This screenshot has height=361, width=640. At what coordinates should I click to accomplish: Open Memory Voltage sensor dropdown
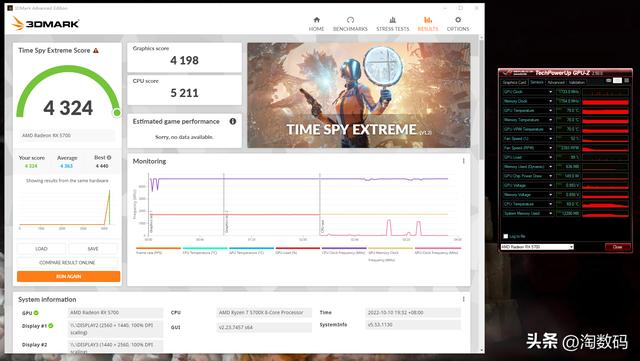[550, 195]
